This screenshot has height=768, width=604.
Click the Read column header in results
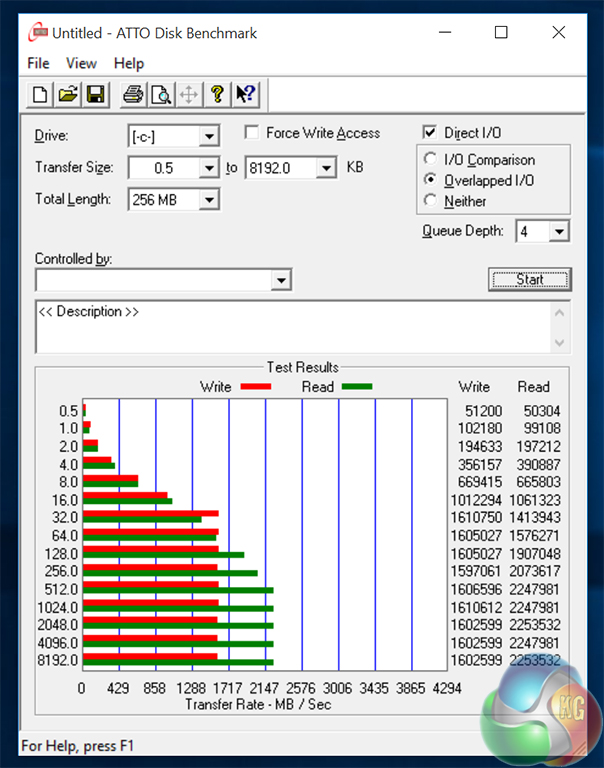click(x=533, y=387)
